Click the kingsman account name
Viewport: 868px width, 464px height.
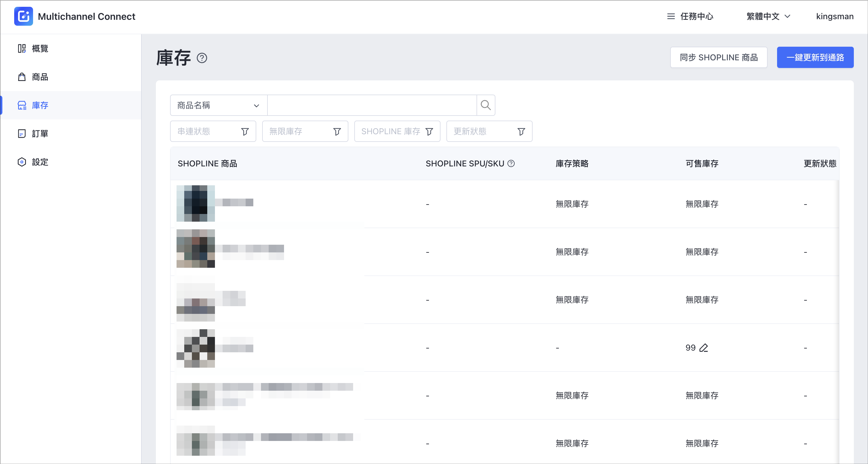click(x=835, y=16)
